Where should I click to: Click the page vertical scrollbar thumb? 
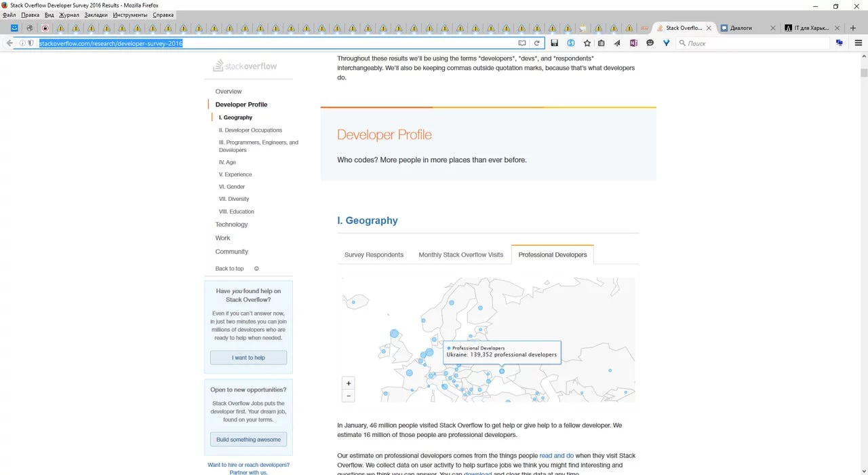tap(864, 73)
